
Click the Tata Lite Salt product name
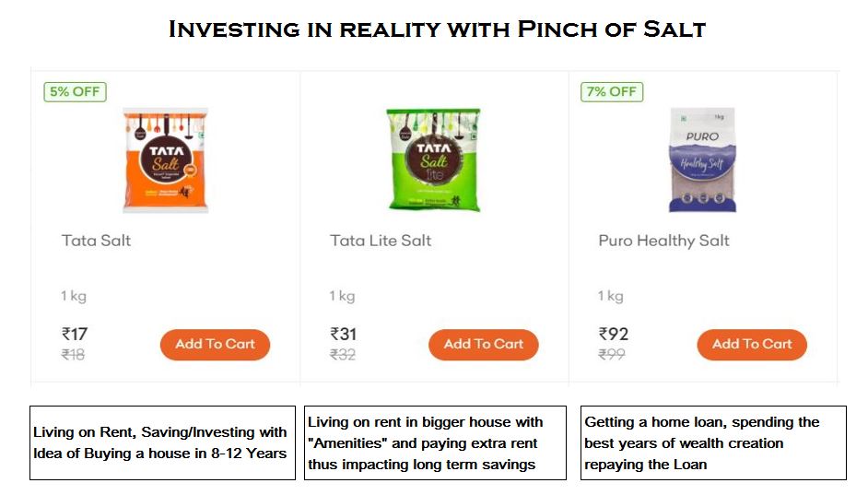[x=381, y=241]
